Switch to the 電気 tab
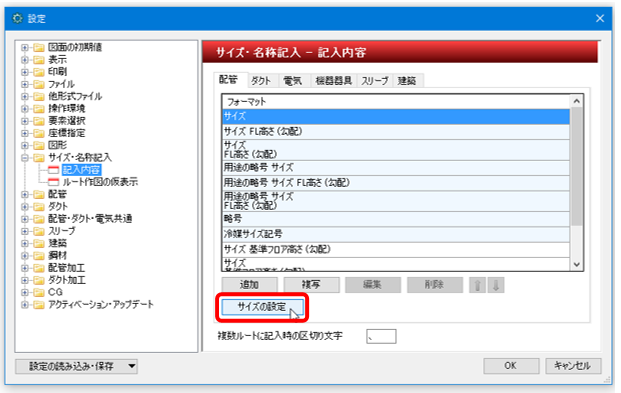This screenshot has height=393, width=621. click(293, 81)
